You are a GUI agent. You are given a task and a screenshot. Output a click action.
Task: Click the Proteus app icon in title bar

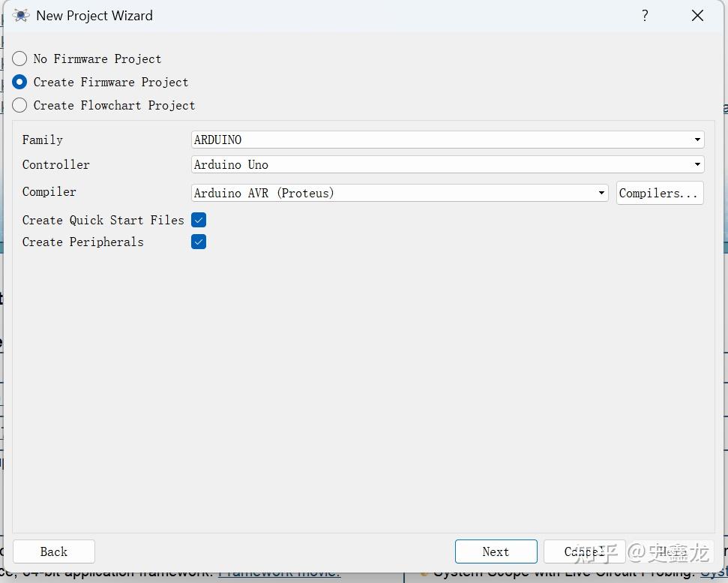(x=21, y=16)
